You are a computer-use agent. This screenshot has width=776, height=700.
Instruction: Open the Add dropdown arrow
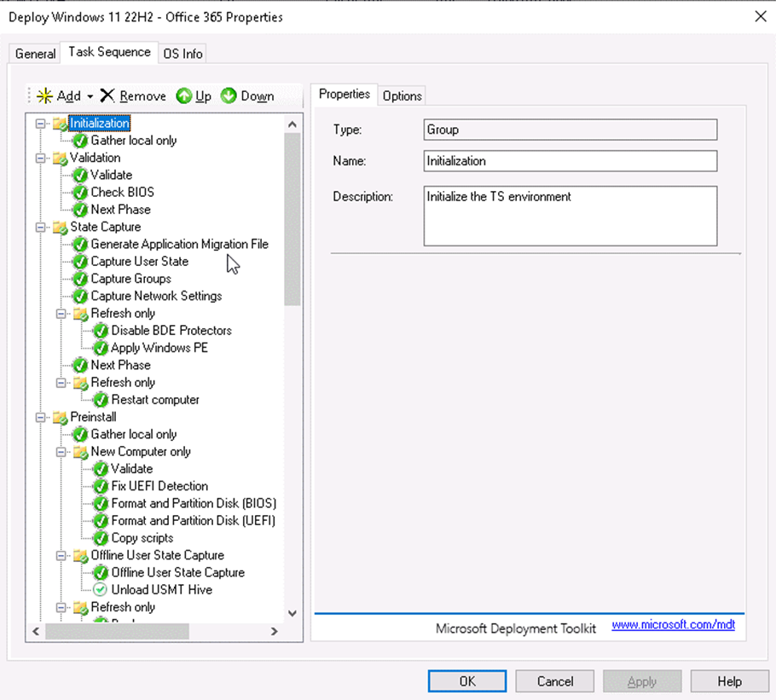pyautogui.click(x=90, y=96)
